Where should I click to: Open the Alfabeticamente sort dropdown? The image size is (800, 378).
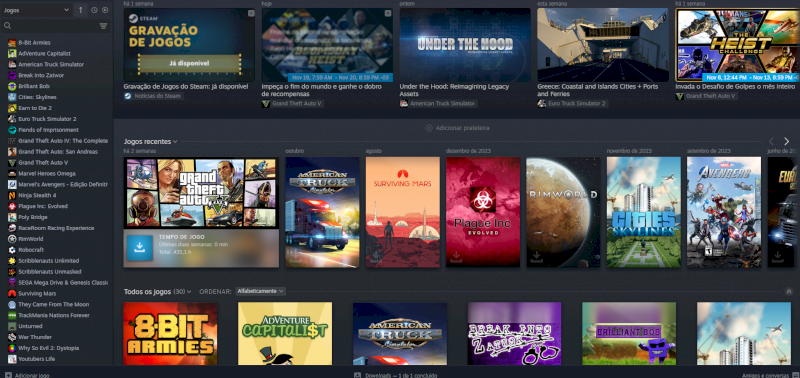click(260, 291)
